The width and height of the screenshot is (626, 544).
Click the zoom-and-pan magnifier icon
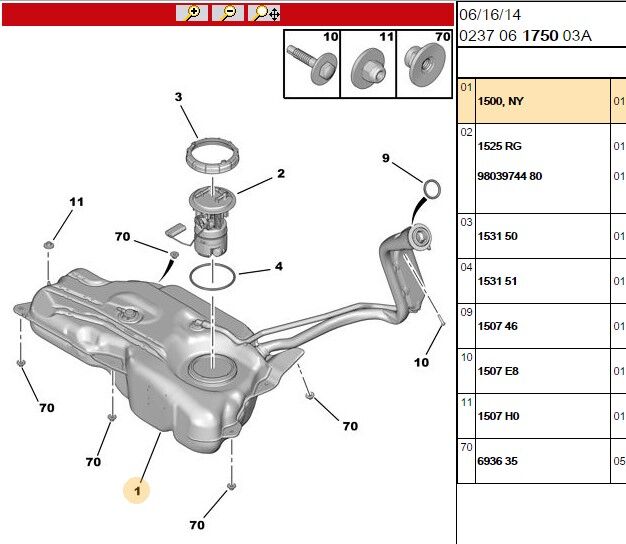(266, 13)
